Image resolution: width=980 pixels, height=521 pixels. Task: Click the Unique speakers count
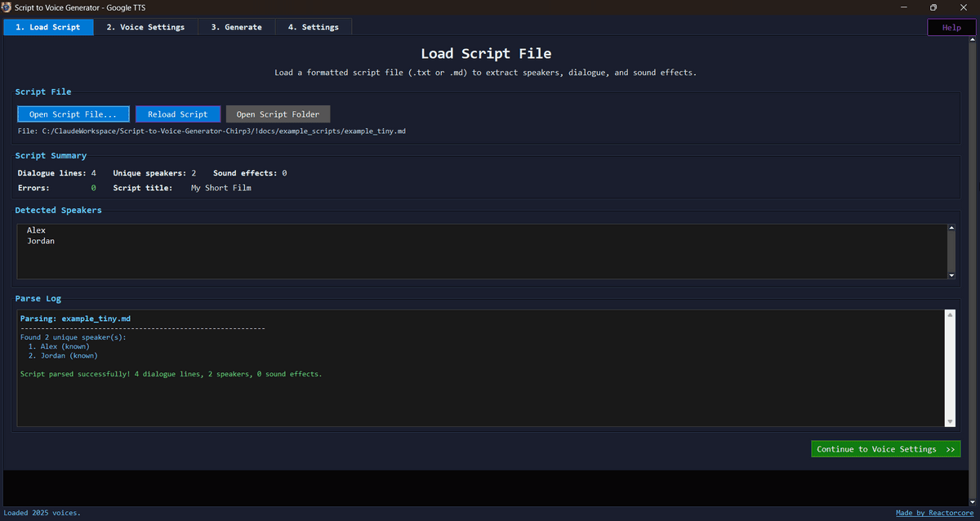click(194, 173)
